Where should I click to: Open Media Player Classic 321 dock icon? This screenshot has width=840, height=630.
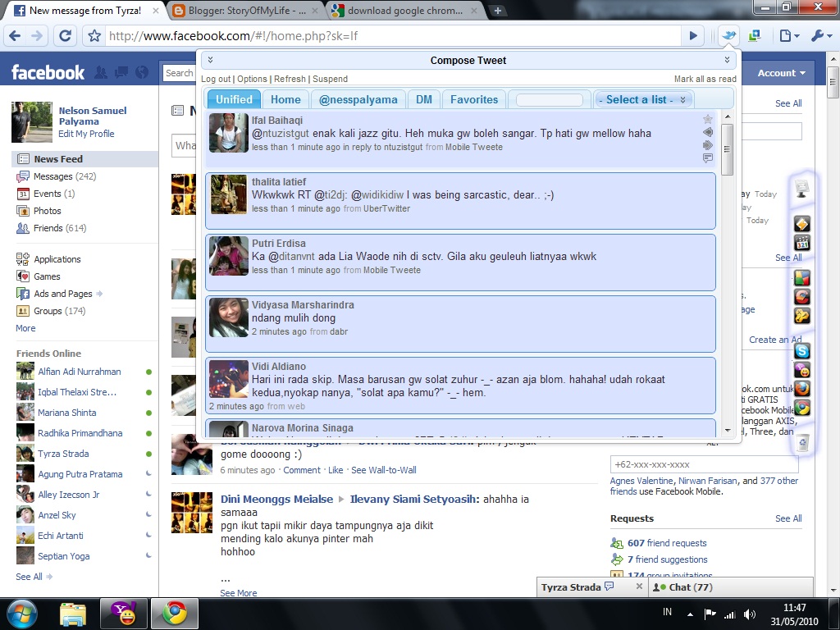[x=802, y=243]
